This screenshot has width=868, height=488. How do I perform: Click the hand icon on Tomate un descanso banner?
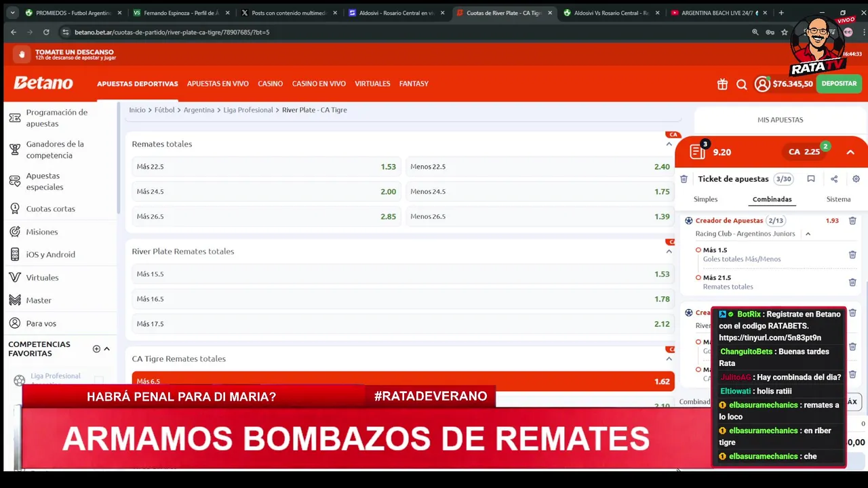(x=22, y=54)
